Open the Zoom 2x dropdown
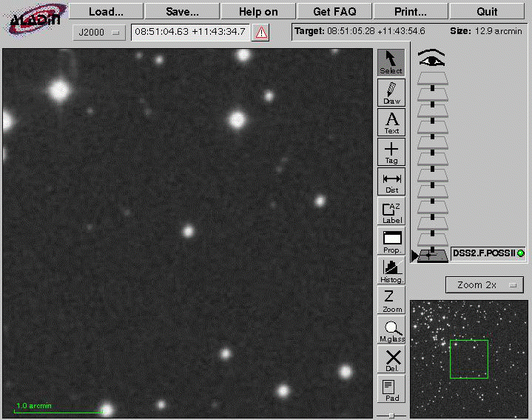Viewport: 532px width, 420px height. point(485,285)
